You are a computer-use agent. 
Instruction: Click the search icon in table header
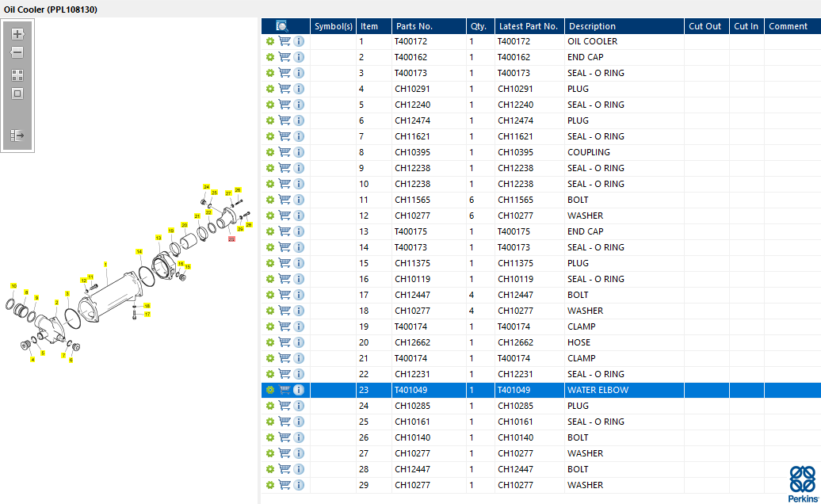click(x=281, y=26)
